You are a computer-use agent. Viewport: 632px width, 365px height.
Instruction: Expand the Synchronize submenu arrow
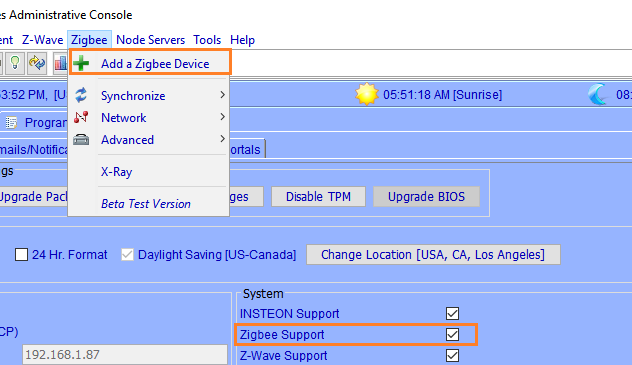(x=222, y=95)
